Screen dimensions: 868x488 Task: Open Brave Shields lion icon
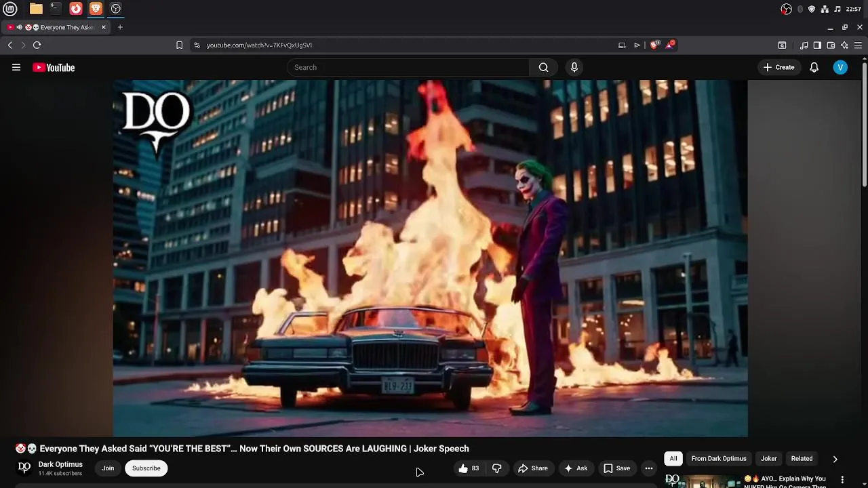(x=654, y=45)
